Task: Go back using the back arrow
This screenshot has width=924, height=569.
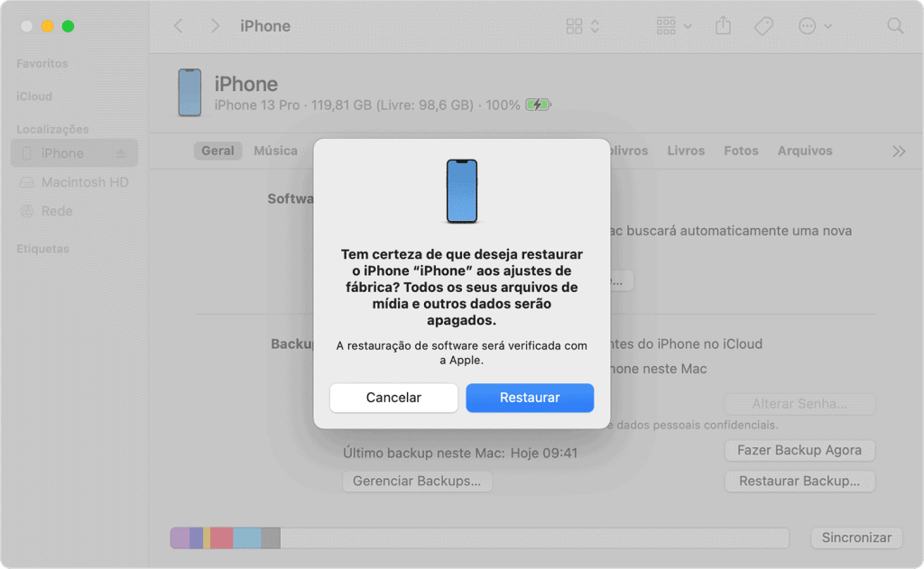Action: click(x=177, y=26)
